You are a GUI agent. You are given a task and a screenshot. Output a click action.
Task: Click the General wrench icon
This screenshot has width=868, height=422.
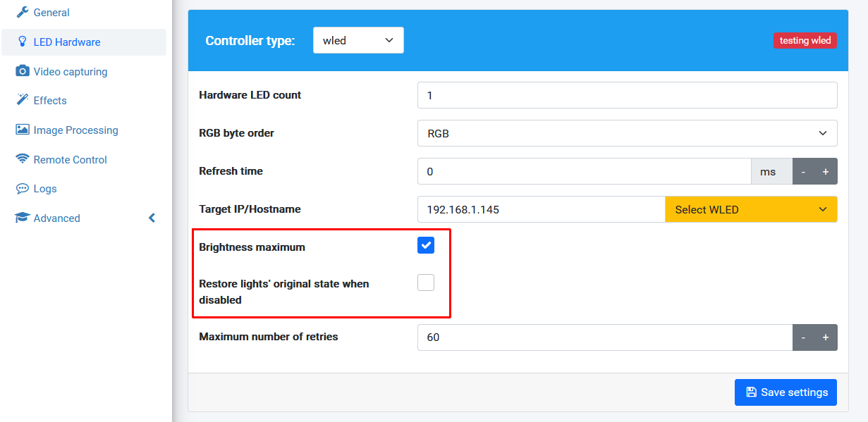point(23,12)
